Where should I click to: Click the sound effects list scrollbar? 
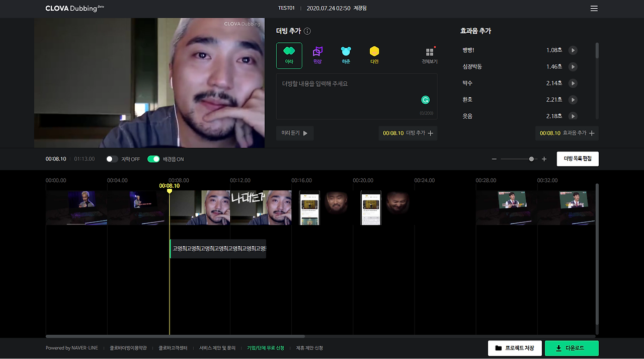[x=597, y=50]
